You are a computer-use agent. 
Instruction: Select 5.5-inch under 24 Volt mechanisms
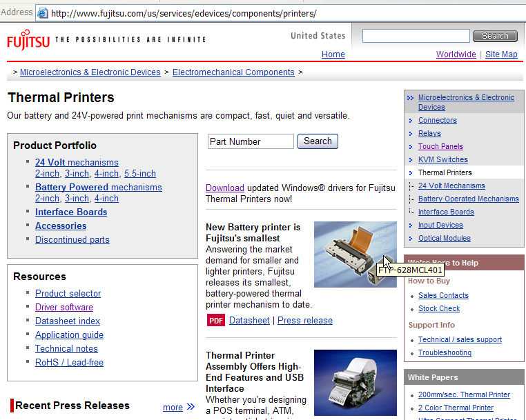(x=140, y=173)
